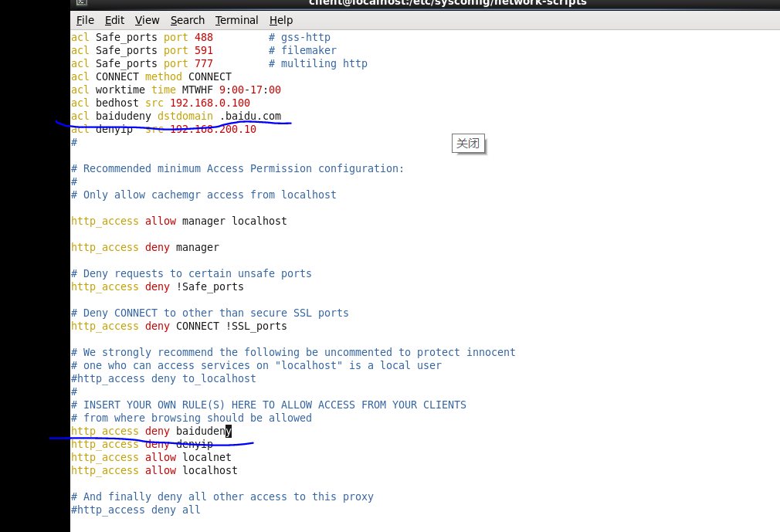Screen dimensions: 780x532
Task: Click the 'http_access allow localhost' line
Action: pyautogui.click(x=154, y=471)
